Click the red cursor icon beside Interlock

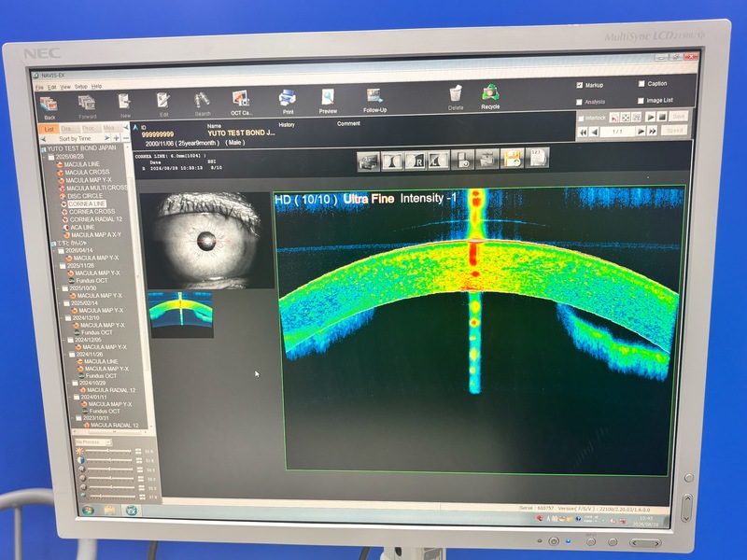614,118
